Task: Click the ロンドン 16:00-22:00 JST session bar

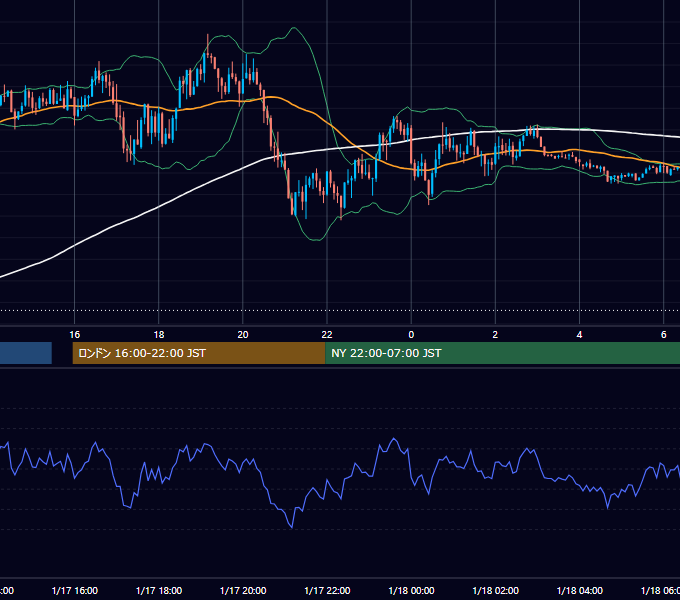Action: [199, 353]
